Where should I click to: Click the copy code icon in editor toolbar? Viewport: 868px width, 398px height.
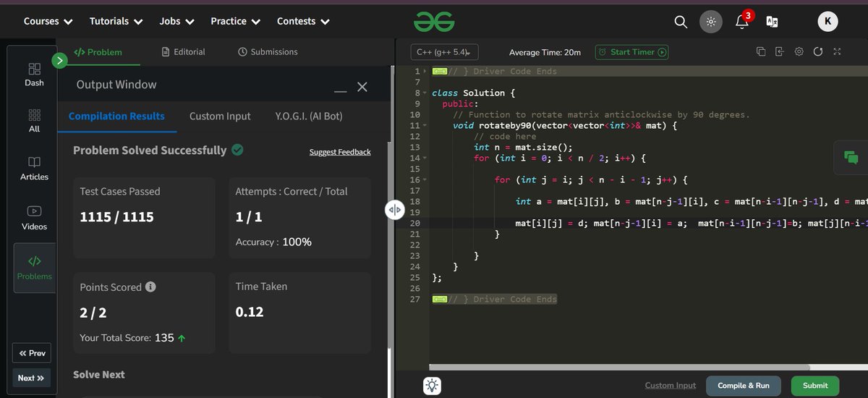[761, 51]
